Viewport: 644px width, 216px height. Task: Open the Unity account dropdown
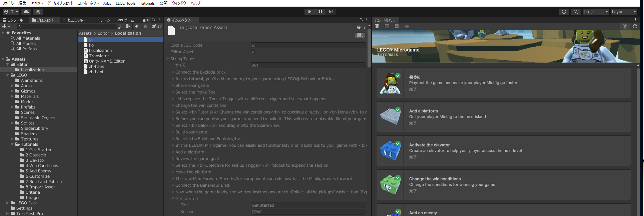point(11,12)
